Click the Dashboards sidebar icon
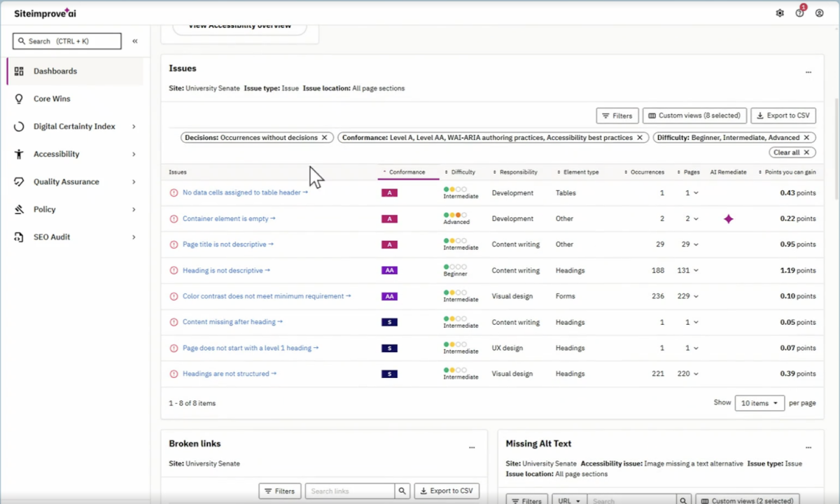 click(x=20, y=71)
